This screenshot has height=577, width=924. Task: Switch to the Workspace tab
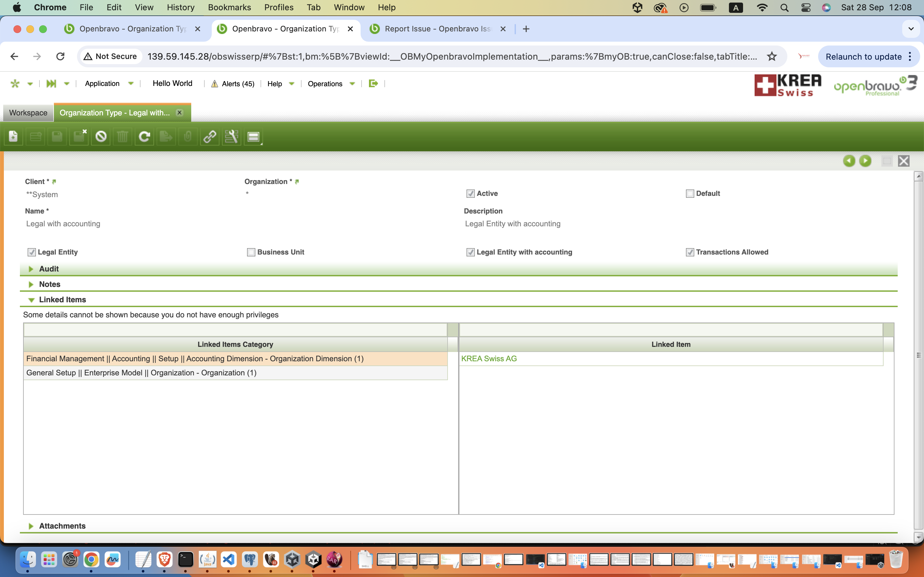click(x=28, y=113)
